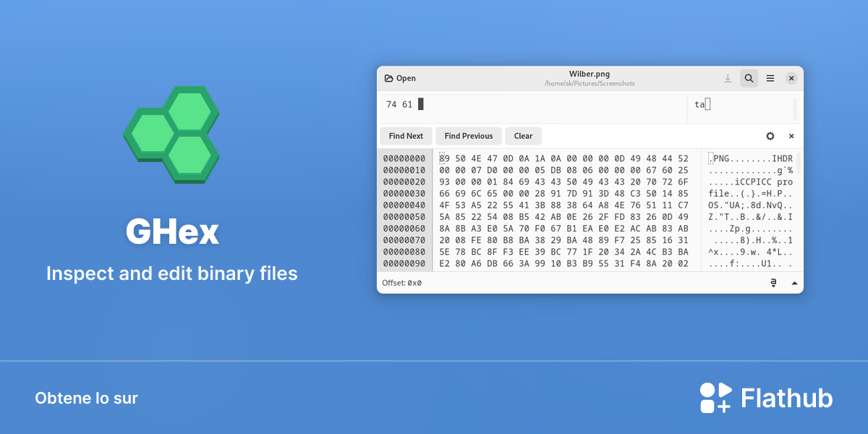Viewport: 868px width, 434px height.
Task: Select offset row 00000010
Action: point(404,170)
